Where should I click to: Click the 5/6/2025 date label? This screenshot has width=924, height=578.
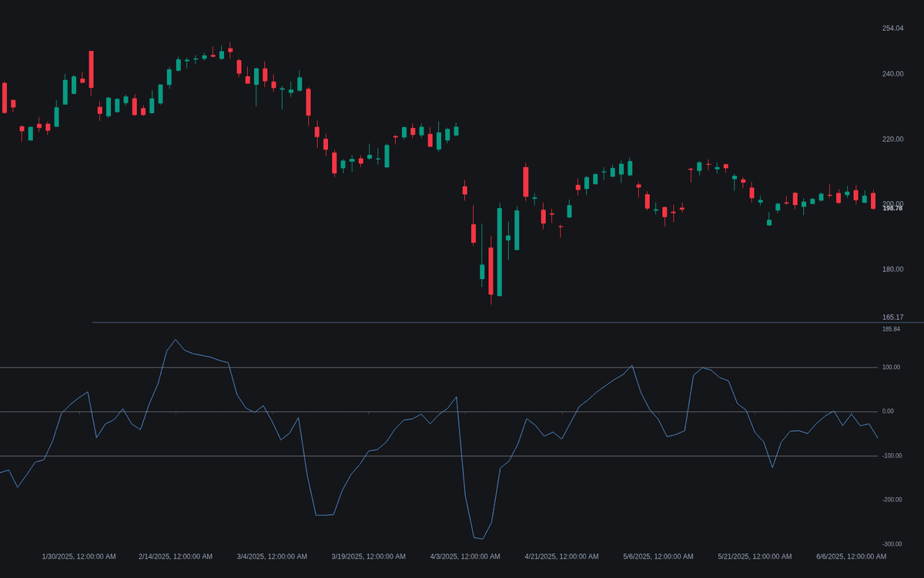(x=658, y=556)
